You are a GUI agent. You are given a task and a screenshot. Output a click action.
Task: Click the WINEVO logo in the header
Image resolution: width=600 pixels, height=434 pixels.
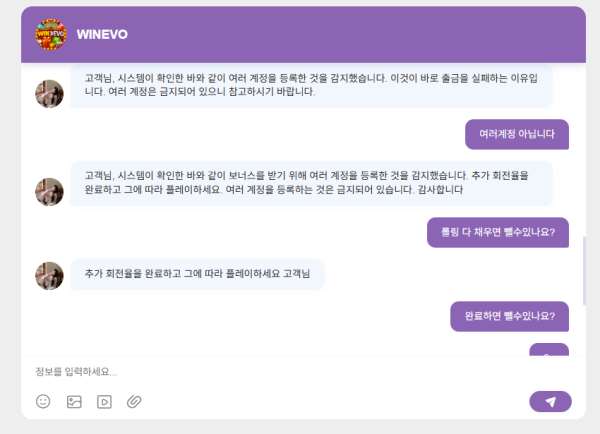click(x=51, y=34)
